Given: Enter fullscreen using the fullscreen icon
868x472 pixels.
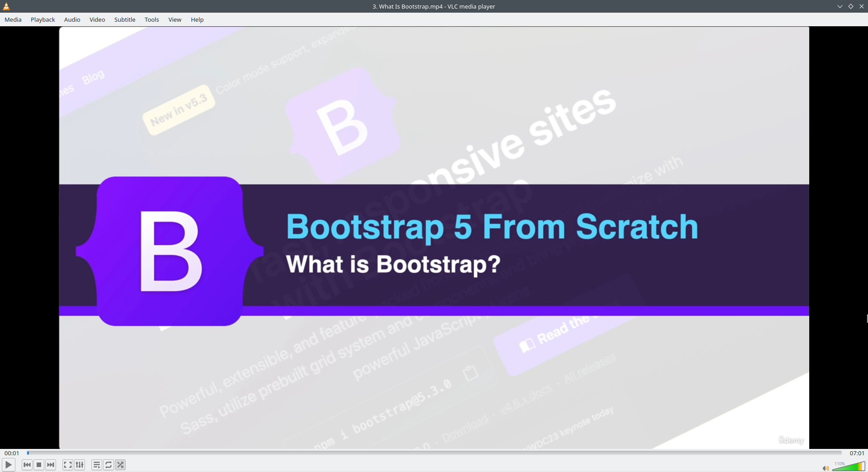Looking at the screenshot, I should (x=67, y=464).
